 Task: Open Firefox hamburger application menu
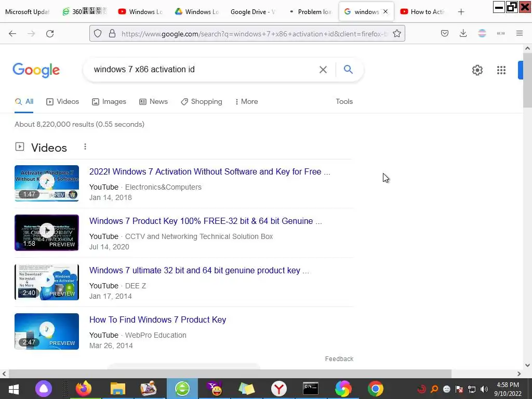[519, 33]
